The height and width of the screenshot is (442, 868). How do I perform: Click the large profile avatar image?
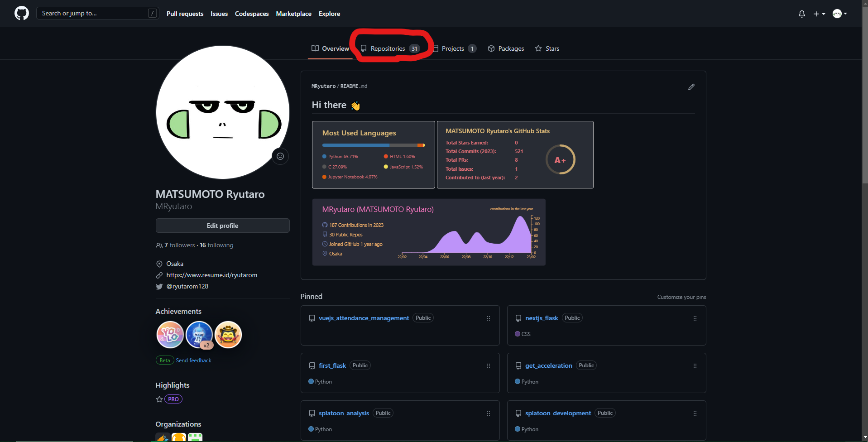tap(223, 112)
